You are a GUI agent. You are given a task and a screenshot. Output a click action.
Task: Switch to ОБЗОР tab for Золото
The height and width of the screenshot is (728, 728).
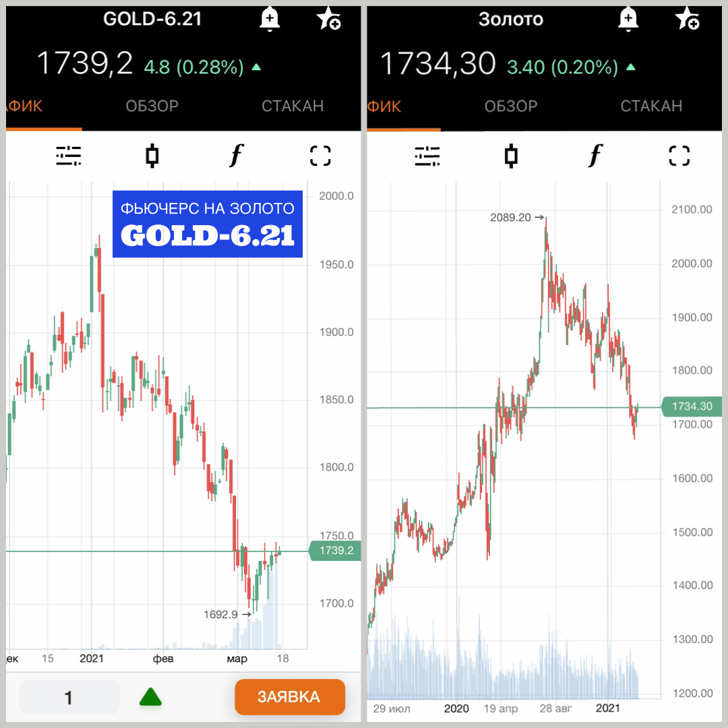coord(511,107)
